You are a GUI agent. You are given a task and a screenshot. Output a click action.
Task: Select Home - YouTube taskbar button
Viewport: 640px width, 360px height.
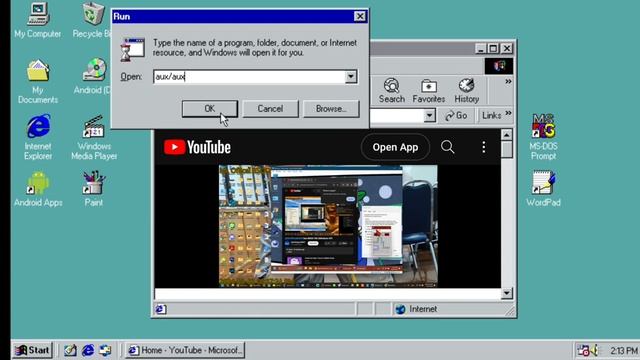(x=185, y=350)
